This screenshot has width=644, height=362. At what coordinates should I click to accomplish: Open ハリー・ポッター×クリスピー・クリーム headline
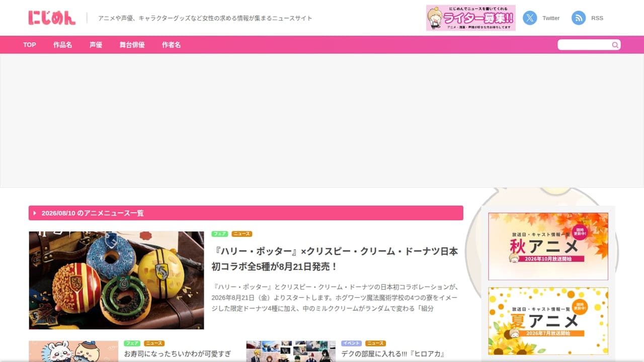[335, 259]
